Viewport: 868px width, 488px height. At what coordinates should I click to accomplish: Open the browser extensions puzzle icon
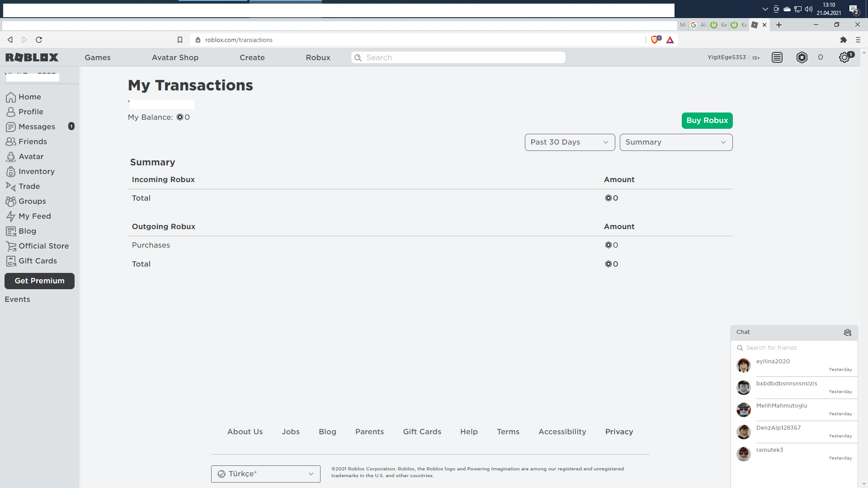(x=843, y=40)
